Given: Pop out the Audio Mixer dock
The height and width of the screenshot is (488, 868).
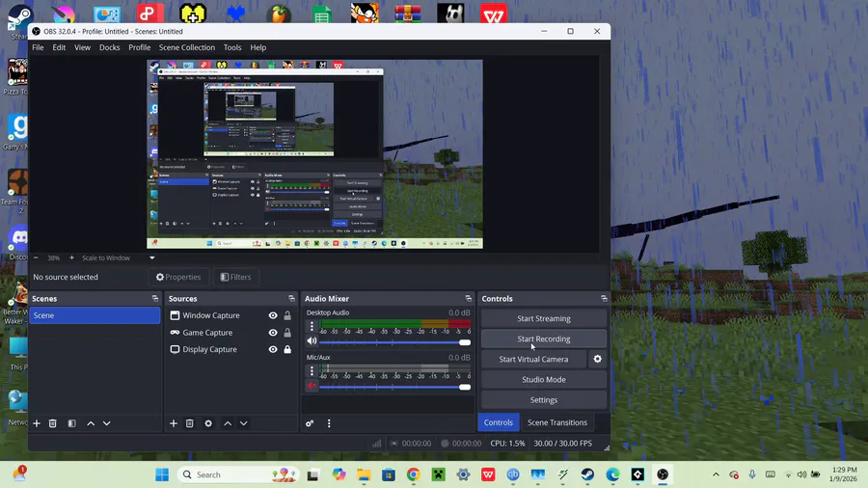Looking at the screenshot, I should click(469, 298).
